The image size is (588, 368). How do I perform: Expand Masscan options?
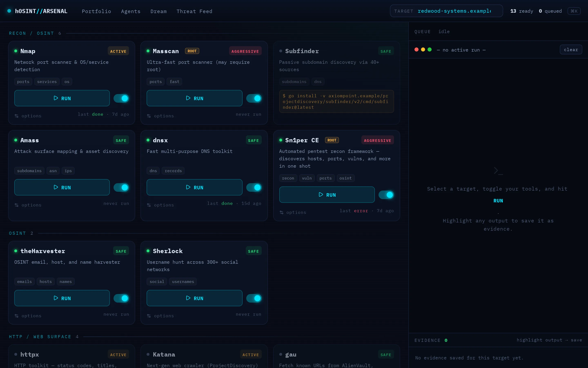pyautogui.click(x=160, y=116)
